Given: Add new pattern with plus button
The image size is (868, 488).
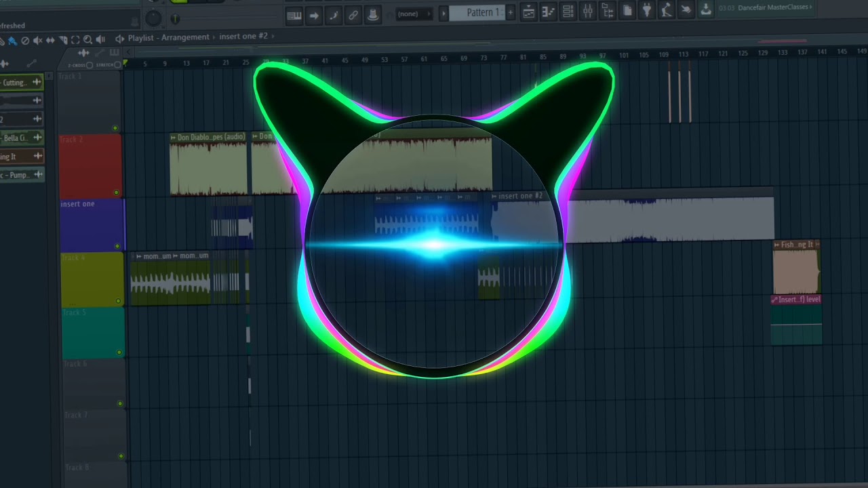Looking at the screenshot, I should click(x=511, y=12).
